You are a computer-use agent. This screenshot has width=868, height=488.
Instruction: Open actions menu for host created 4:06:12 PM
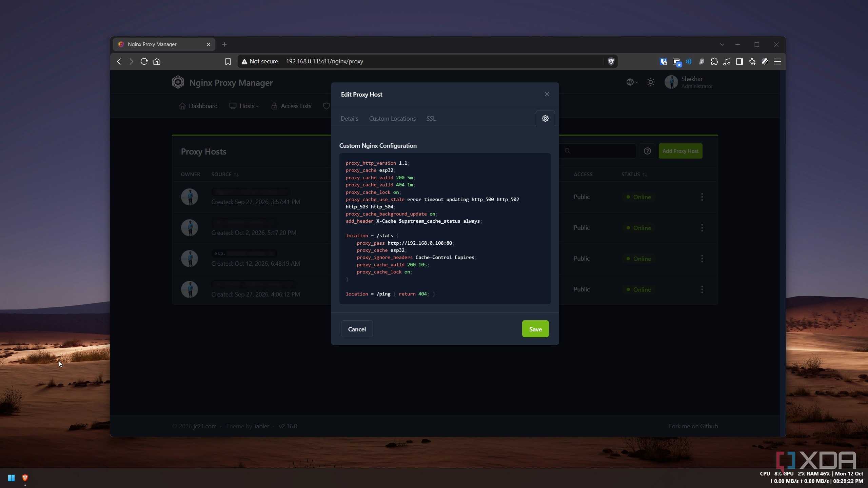coord(702,289)
